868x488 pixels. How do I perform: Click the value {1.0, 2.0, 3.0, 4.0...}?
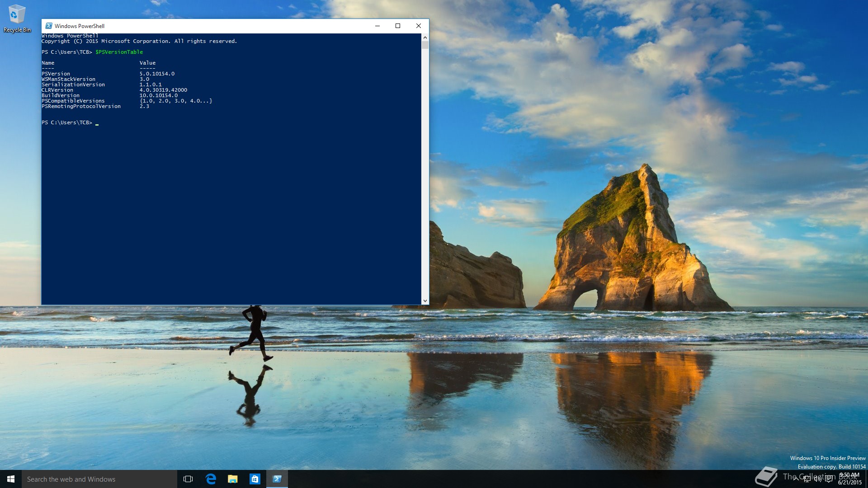tap(176, 101)
